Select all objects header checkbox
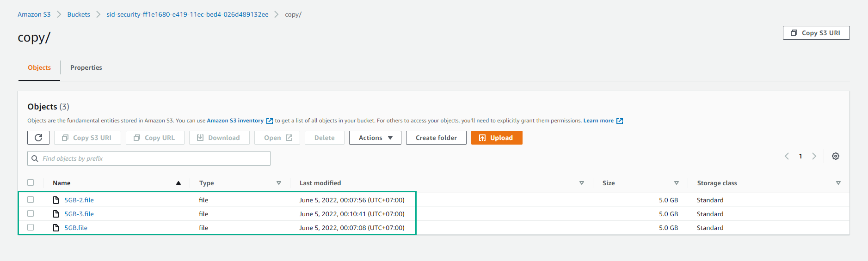This screenshot has width=868, height=261. tap(31, 182)
